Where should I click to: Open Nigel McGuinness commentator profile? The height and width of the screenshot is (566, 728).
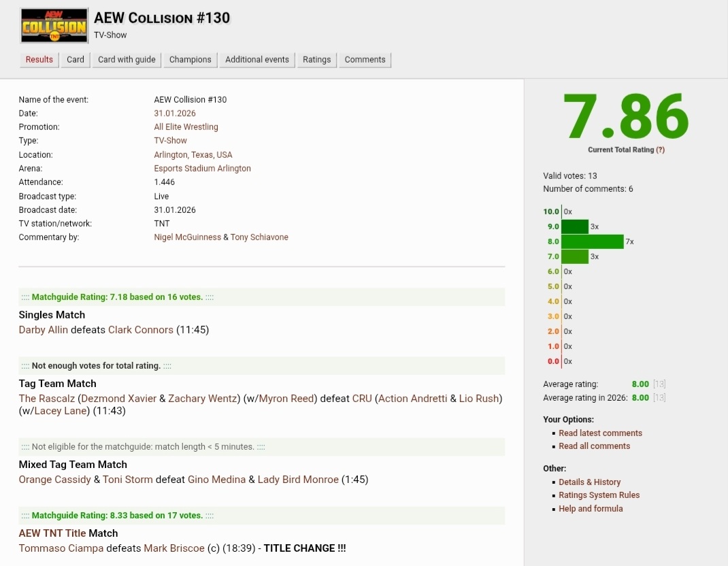point(188,237)
